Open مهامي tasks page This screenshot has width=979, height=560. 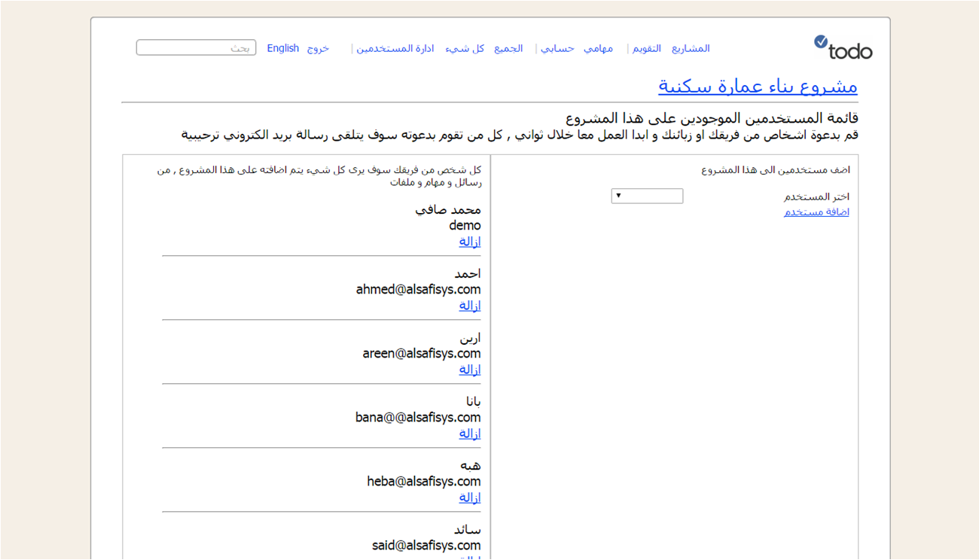tap(598, 48)
